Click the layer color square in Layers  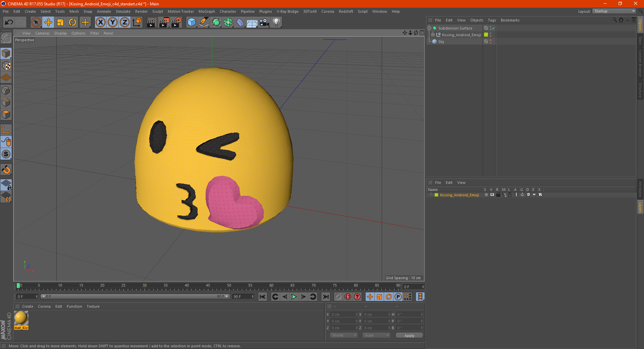point(436,195)
